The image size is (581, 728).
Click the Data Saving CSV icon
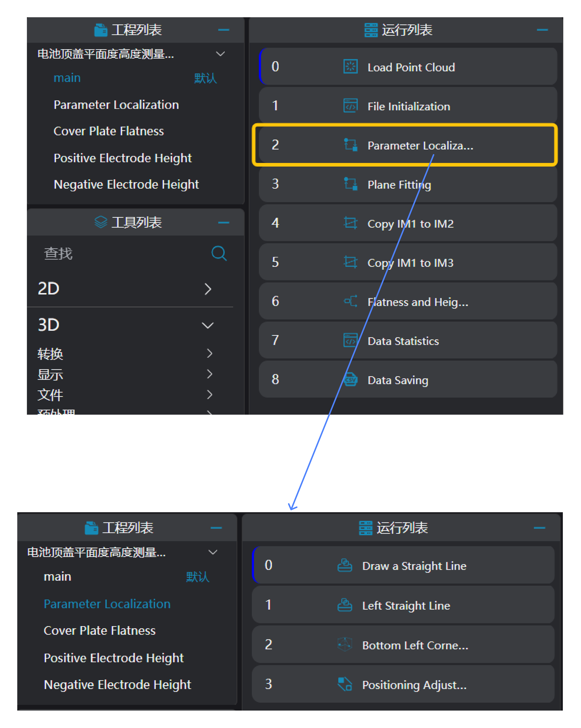[350, 379]
